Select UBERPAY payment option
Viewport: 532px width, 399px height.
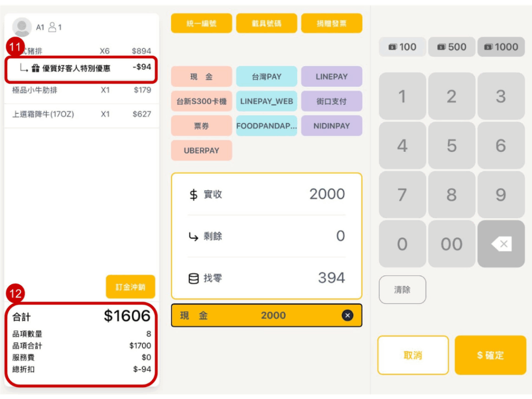(x=202, y=151)
